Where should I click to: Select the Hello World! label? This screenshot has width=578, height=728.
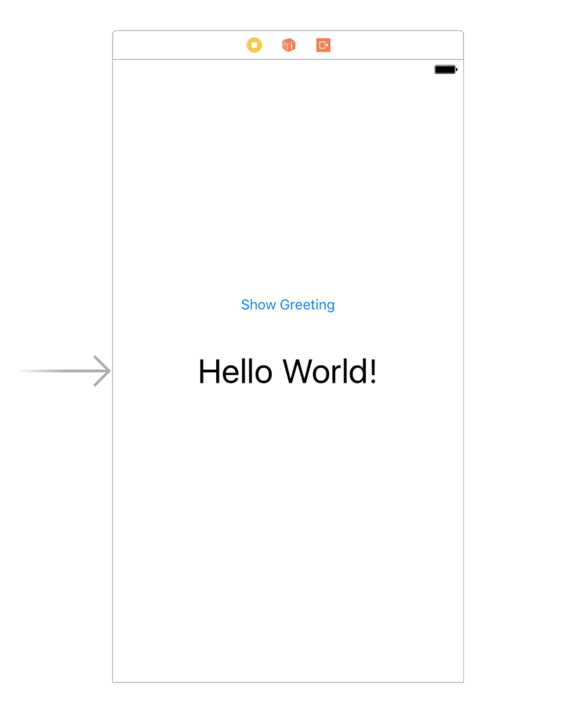coord(288,371)
